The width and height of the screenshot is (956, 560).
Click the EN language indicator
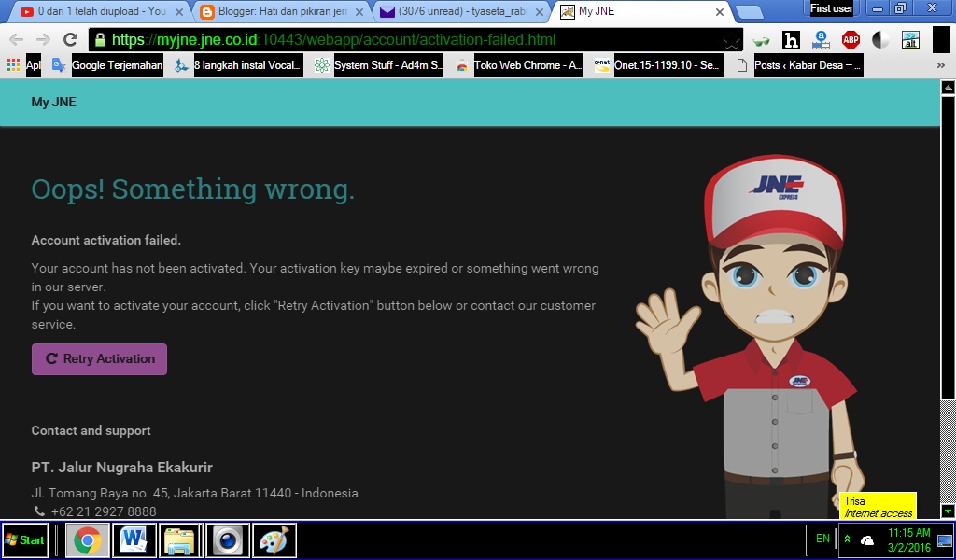[x=822, y=539]
